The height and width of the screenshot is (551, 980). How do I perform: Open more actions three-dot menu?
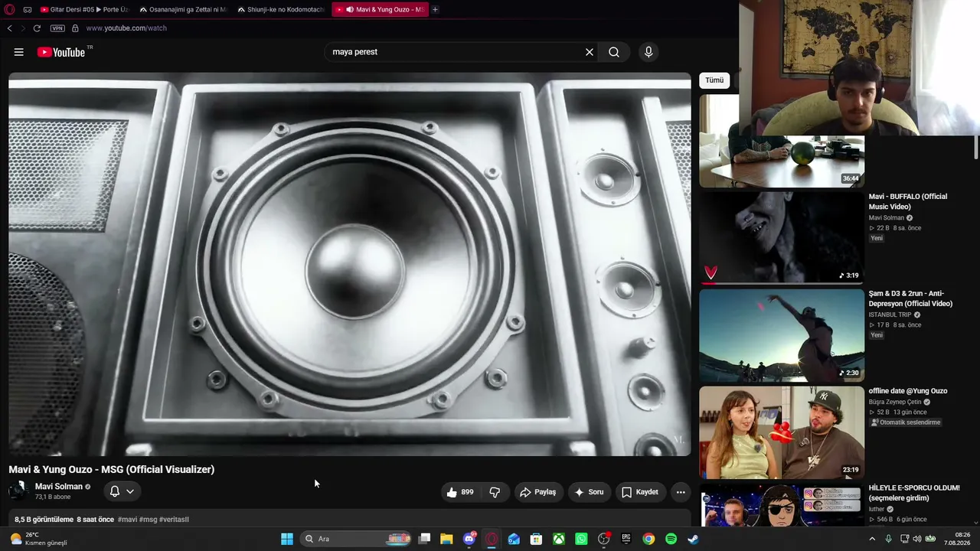pyautogui.click(x=681, y=492)
